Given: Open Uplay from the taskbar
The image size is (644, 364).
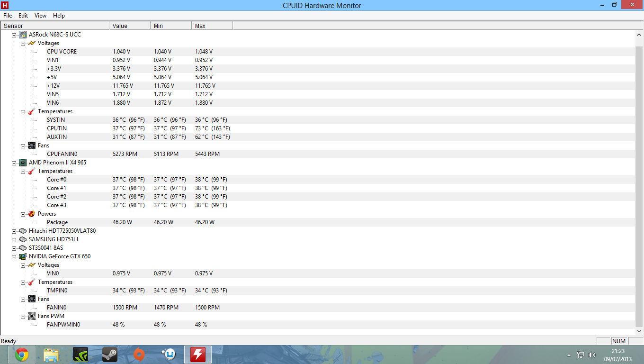Looking at the screenshot, I should click(x=168, y=355).
